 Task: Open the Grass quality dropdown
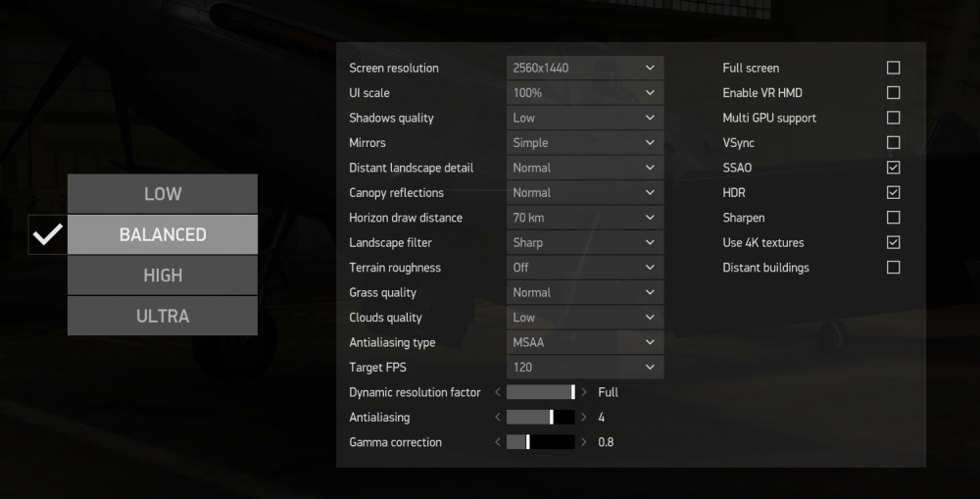[585, 293]
